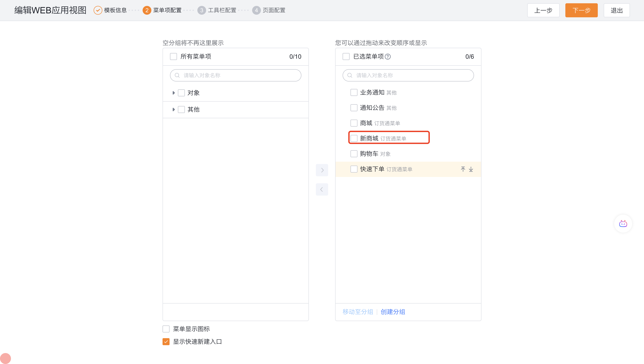This screenshot has height=364, width=644.
Task: Click the 移动至分组 link
Action: [358, 312]
